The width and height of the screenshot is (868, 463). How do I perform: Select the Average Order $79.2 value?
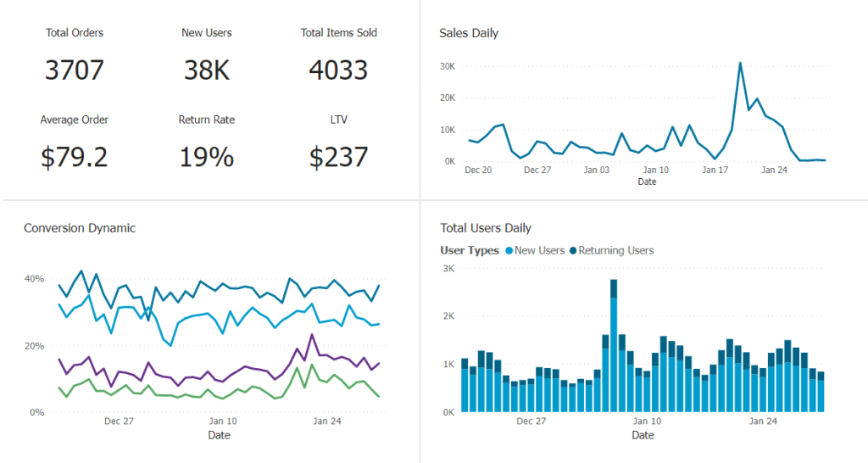75,157
